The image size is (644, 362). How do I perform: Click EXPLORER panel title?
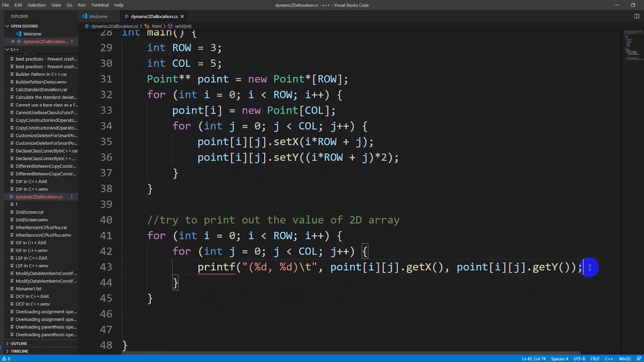tap(20, 17)
